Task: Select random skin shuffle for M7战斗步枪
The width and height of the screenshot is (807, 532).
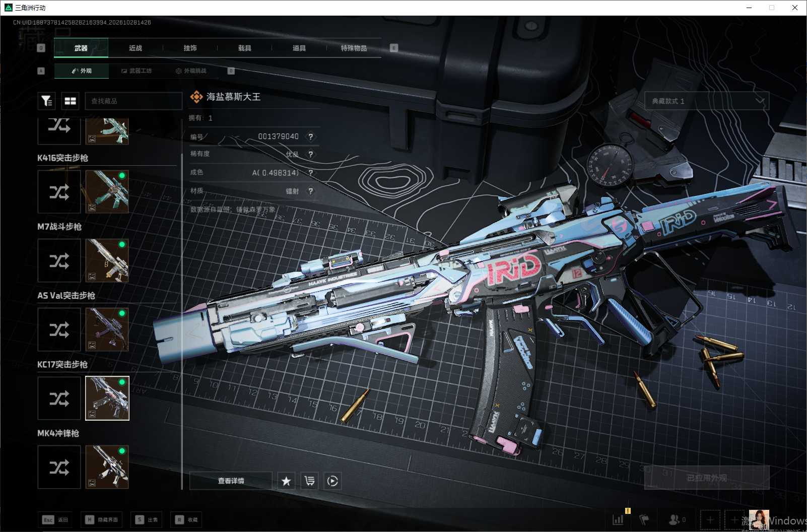Action: (x=59, y=260)
